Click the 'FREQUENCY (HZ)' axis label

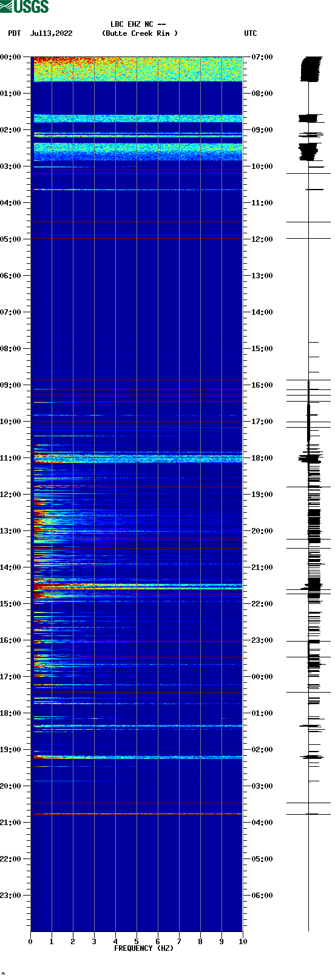[x=144, y=948]
